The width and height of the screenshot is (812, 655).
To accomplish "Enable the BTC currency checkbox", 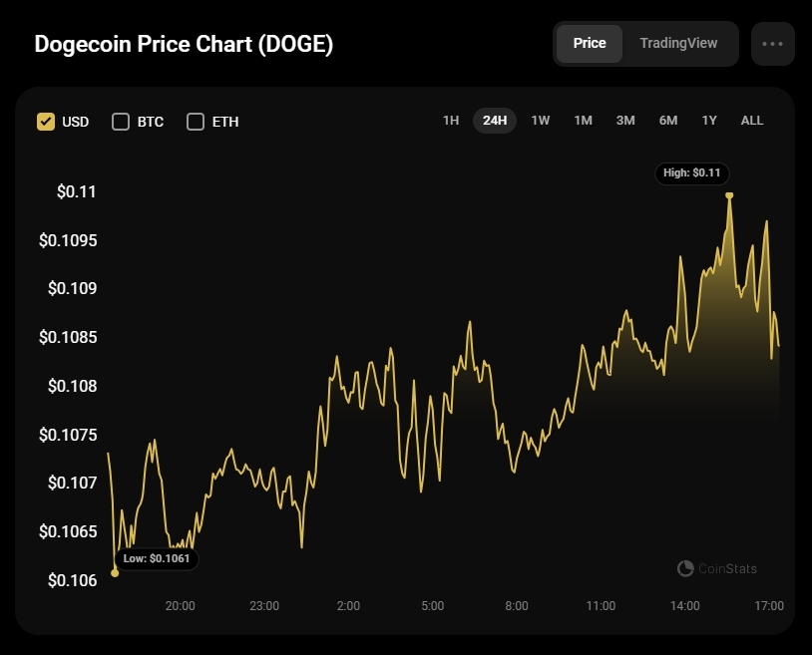I will tap(121, 122).
